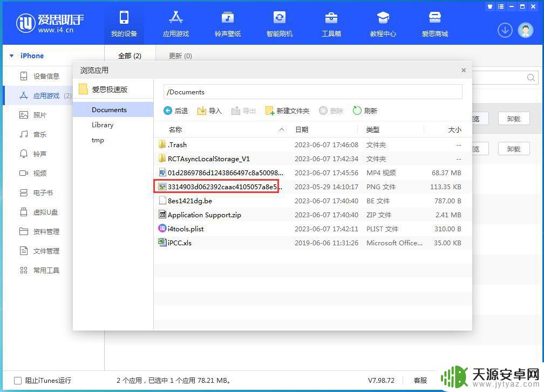Open the user avatar profile

click(x=526, y=31)
